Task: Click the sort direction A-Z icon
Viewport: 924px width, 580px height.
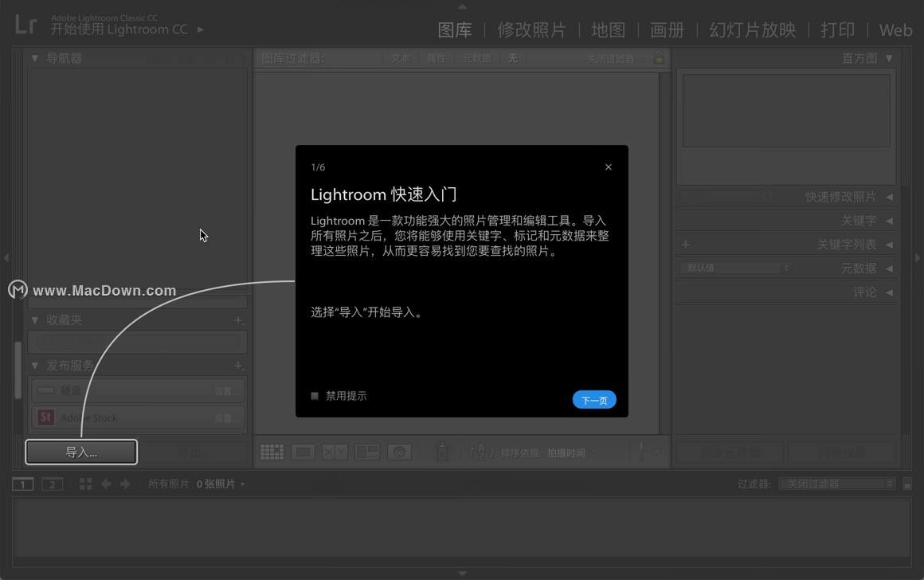Action: point(483,452)
